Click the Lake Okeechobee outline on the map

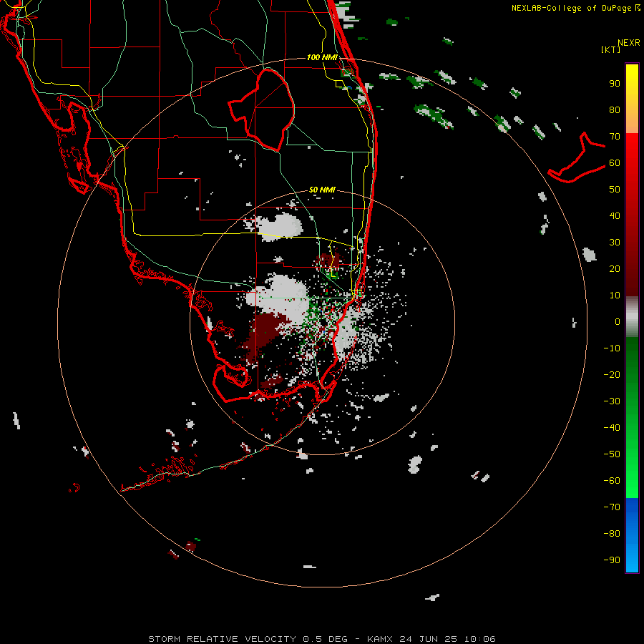click(262, 110)
